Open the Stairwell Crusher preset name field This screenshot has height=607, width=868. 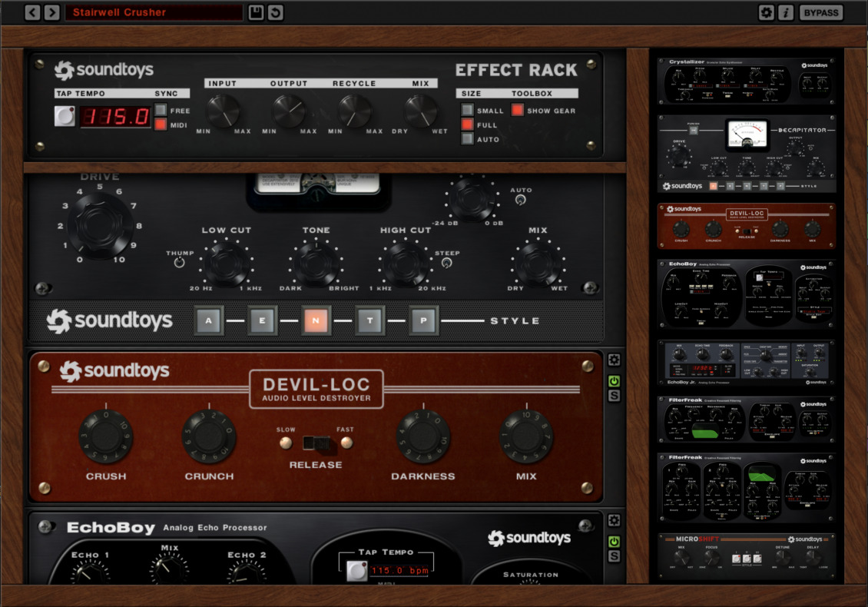(x=154, y=12)
